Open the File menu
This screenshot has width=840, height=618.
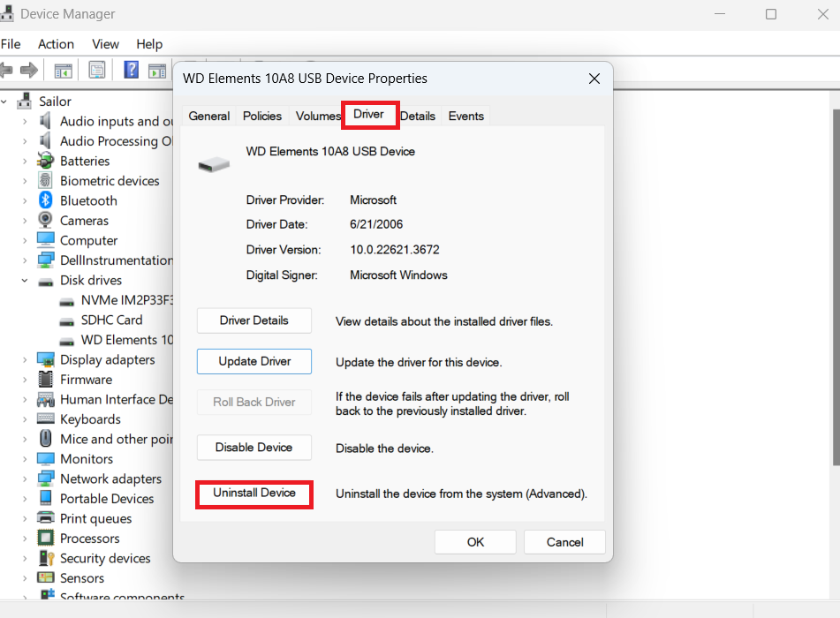11,44
